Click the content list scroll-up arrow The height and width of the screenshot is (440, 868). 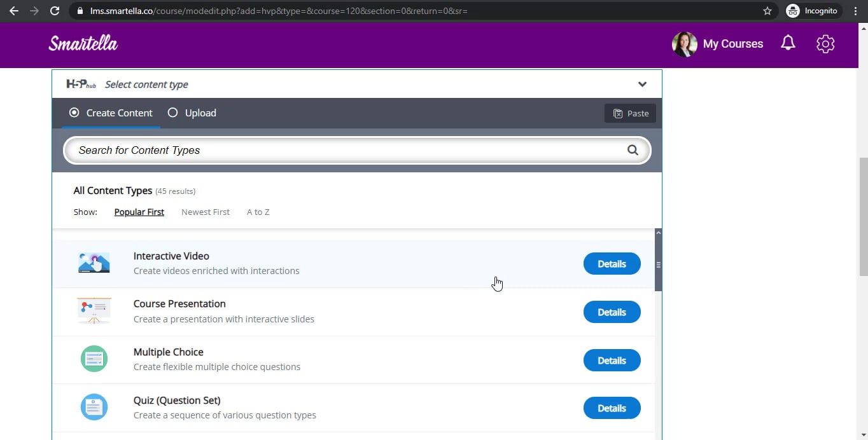point(658,233)
